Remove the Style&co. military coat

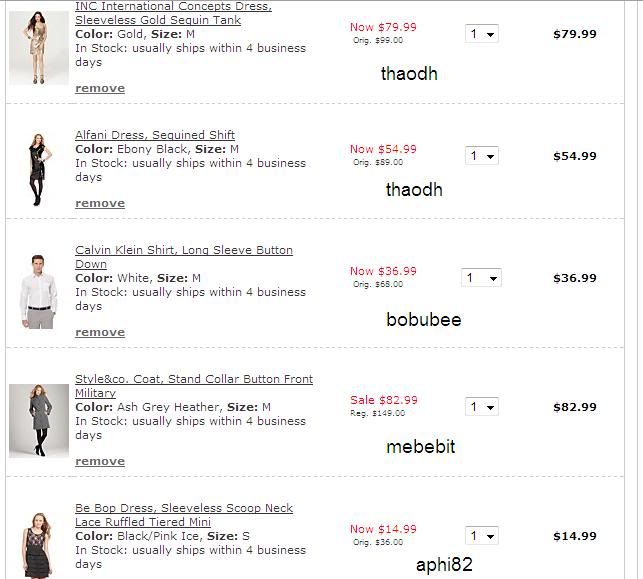100,461
